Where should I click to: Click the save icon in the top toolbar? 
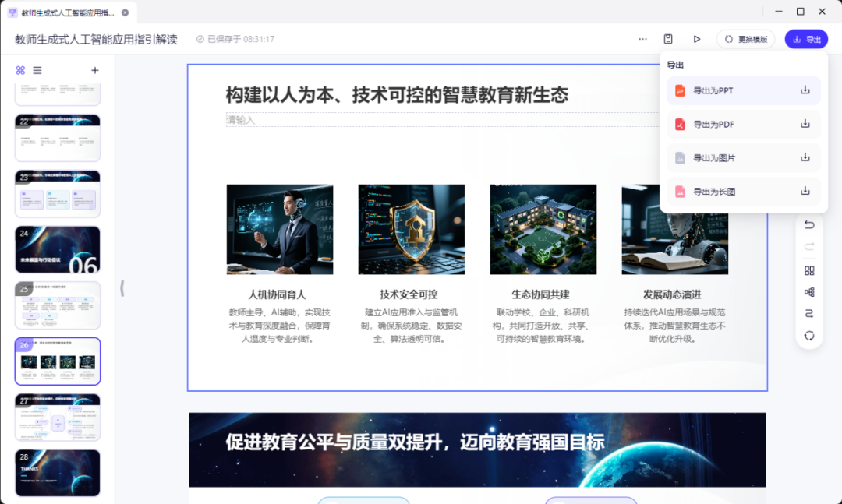(668, 39)
